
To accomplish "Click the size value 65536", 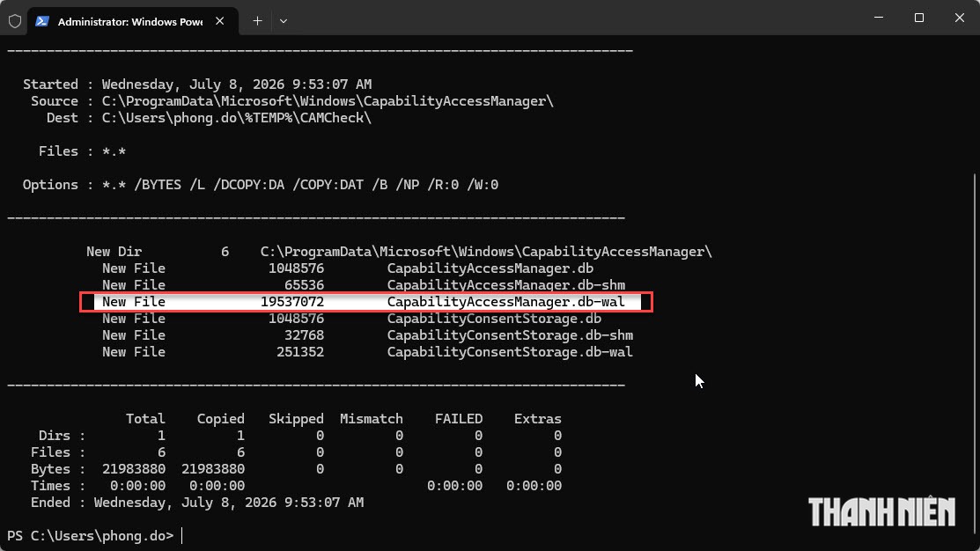I will pos(304,285).
